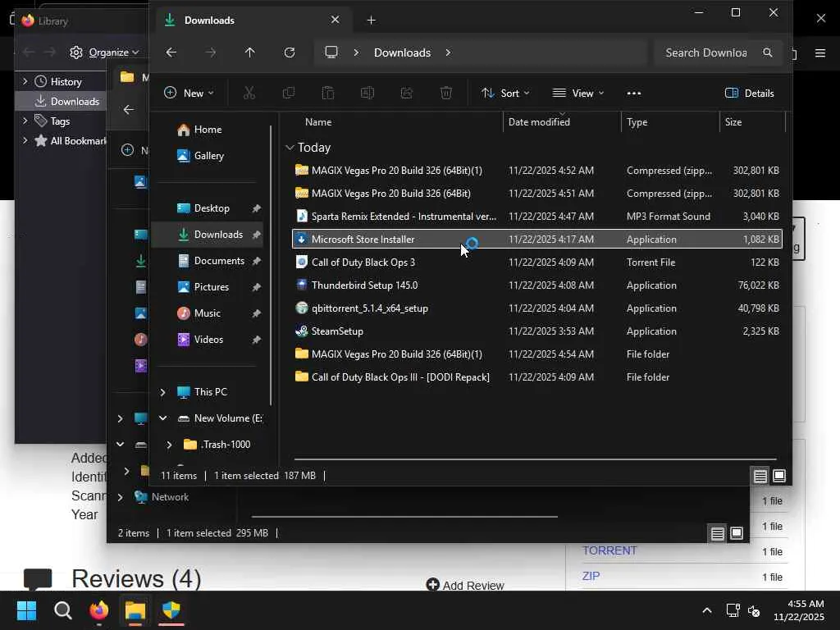Expand the .Trash-1000 folder node
Image resolution: width=840 pixels, height=630 pixels.
(169, 445)
